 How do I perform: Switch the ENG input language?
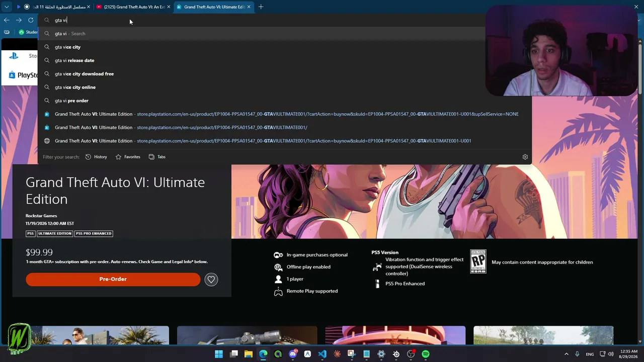pos(590,354)
